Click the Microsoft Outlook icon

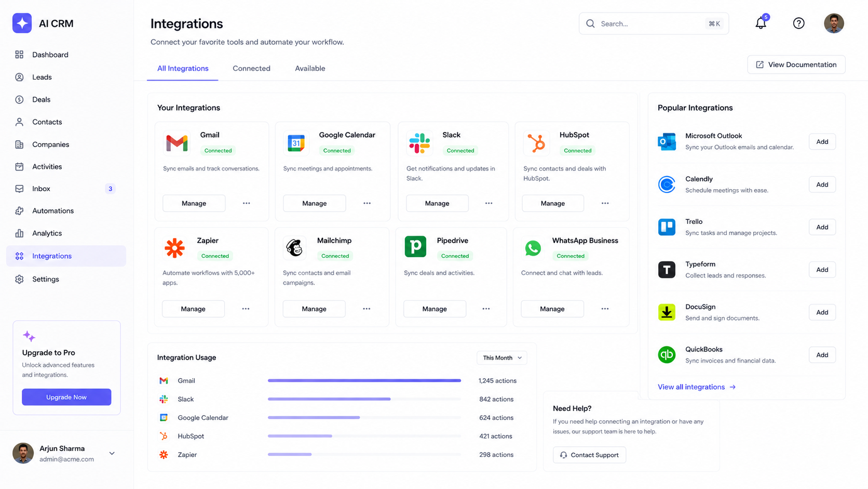click(x=667, y=141)
